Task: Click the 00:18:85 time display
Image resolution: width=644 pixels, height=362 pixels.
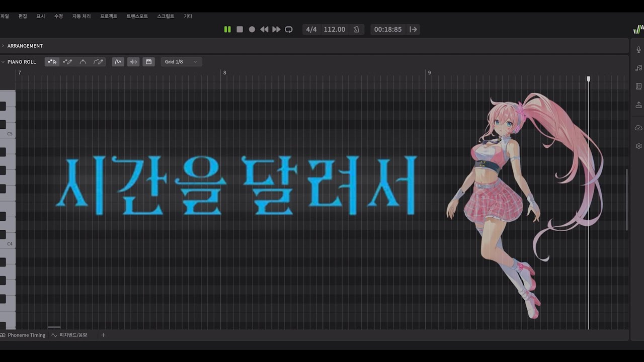Action: 388,30
